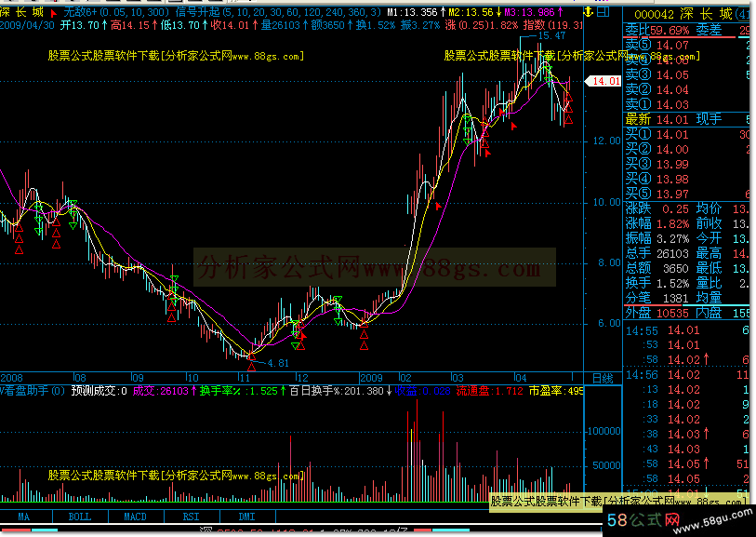Click the 信号升起 indicator parameters label
756x537 pixels.
click(278, 12)
